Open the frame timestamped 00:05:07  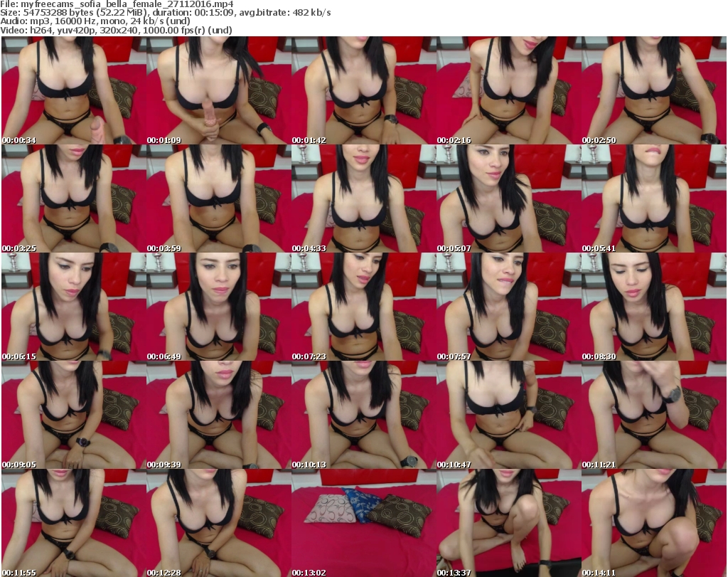click(x=508, y=198)
